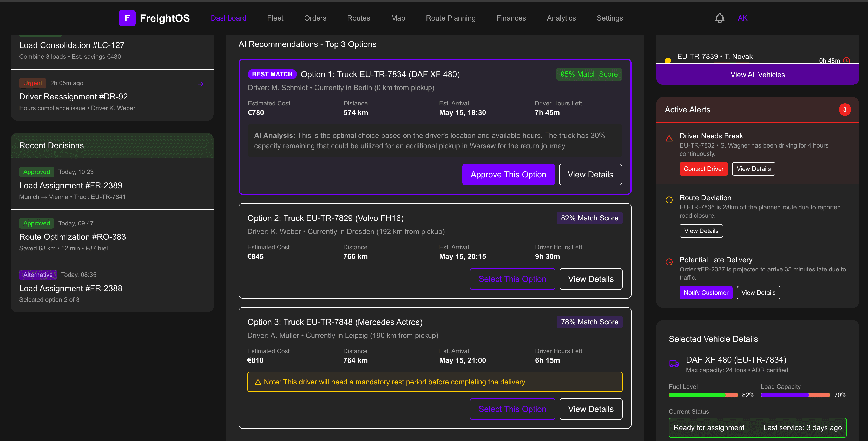View Details of Potential Late Delivery alert

(x=758, y=292)
